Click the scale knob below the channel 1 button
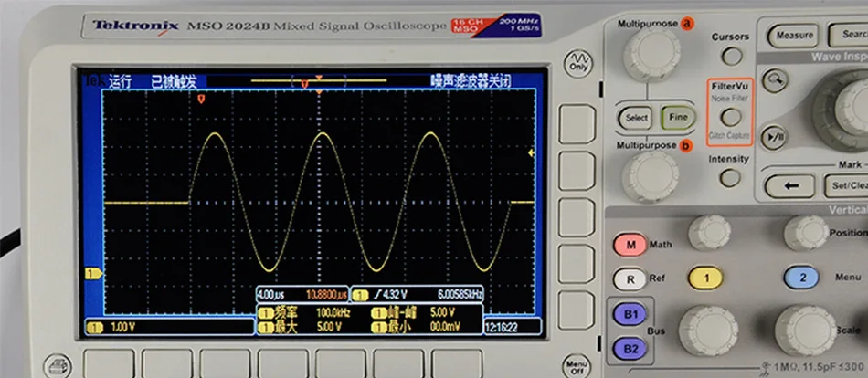The width and height of the screenshot is (868, 378). pyautogui.click(x=709, y=331)
